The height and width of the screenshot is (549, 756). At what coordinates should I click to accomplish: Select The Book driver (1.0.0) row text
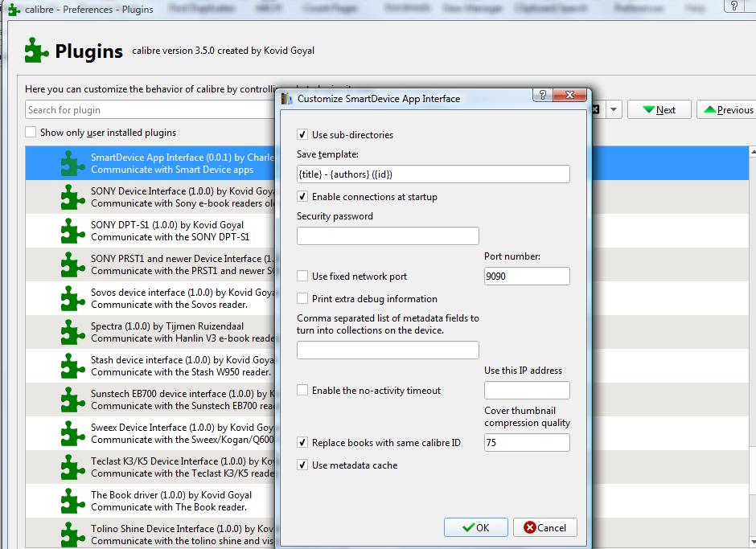pyautogui.click(x=171, y=501)
